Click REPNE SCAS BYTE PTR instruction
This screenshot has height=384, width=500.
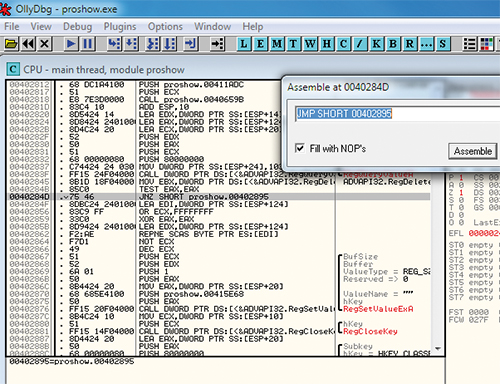[x=208, y=234]
